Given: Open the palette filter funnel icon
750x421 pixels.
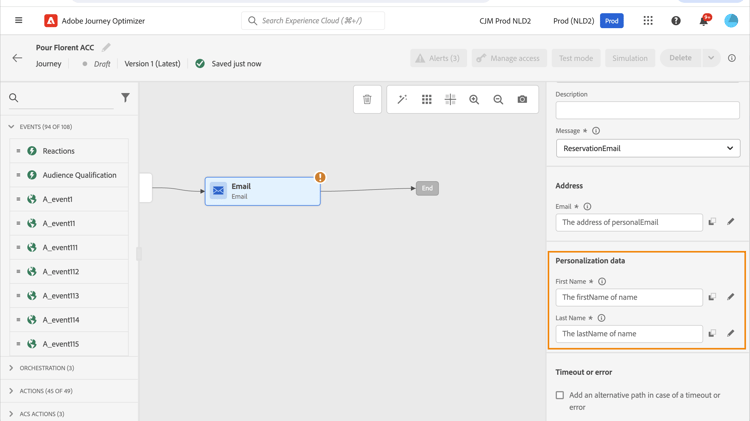Looking at the screenshot, I should [x=125, y=98].
